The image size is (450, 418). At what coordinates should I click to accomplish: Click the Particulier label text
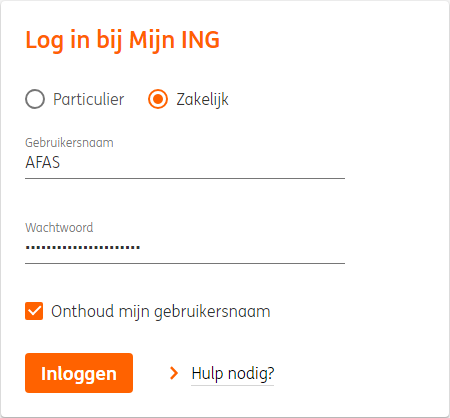89,99
